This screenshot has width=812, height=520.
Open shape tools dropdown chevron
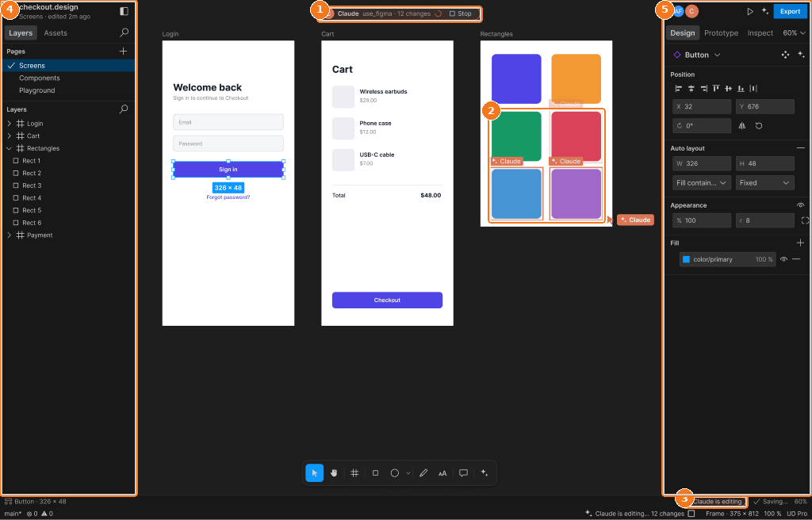tap(408, 473)
